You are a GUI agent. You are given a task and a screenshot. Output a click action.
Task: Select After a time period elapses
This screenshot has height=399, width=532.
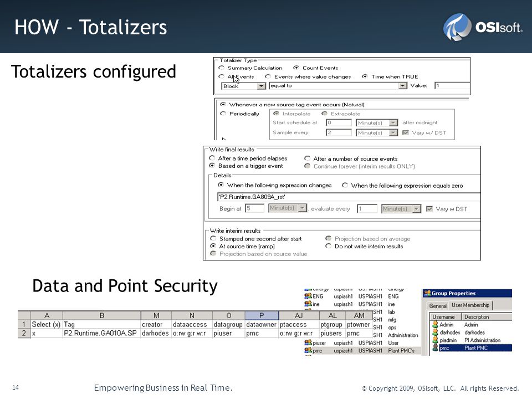(x=212, y=158)
